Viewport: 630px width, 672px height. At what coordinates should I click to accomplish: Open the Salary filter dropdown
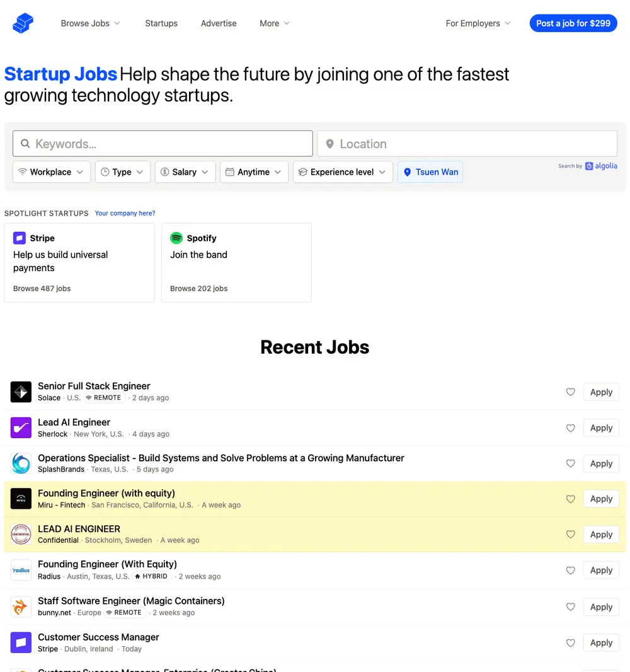click(185, 172)
